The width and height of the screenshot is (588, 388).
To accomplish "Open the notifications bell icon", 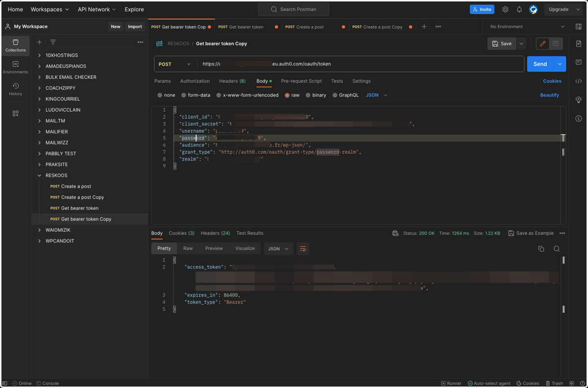I will [519, 9].
